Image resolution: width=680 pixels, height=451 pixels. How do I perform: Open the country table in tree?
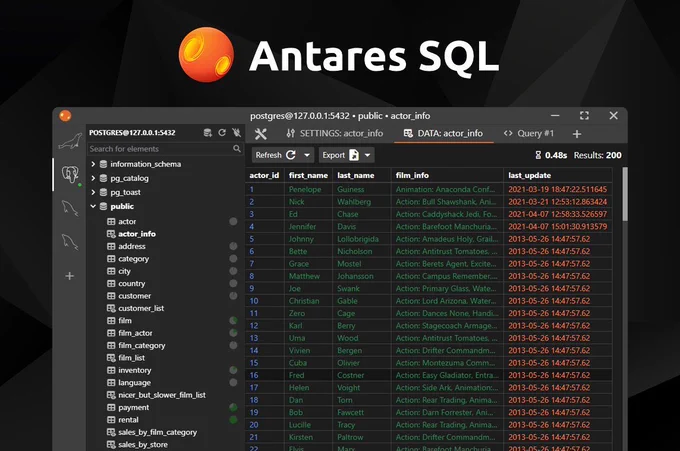132,284
